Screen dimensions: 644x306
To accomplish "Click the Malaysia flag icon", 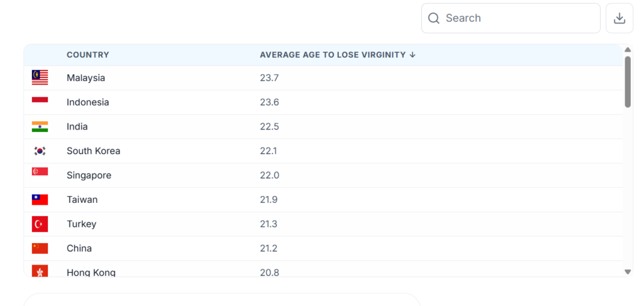I will pyautogui.click(x=40, y=77).
